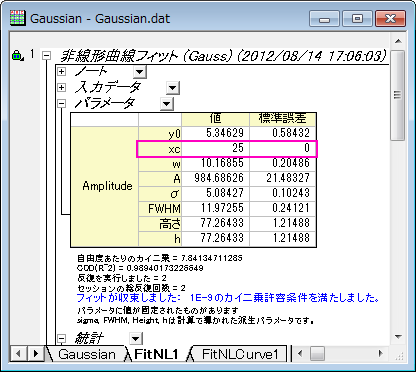Click the 自由度あたりのカイ二乗 footnote line
416x372 pixels.
(160, 258)
